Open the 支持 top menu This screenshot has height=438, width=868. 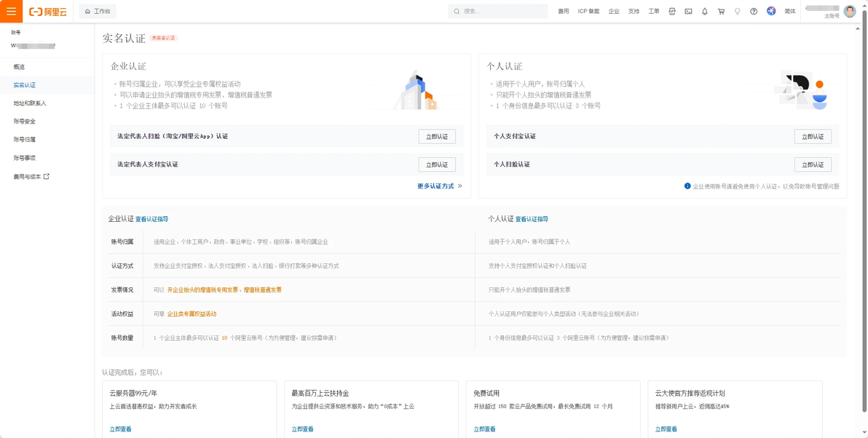point(634,11)
